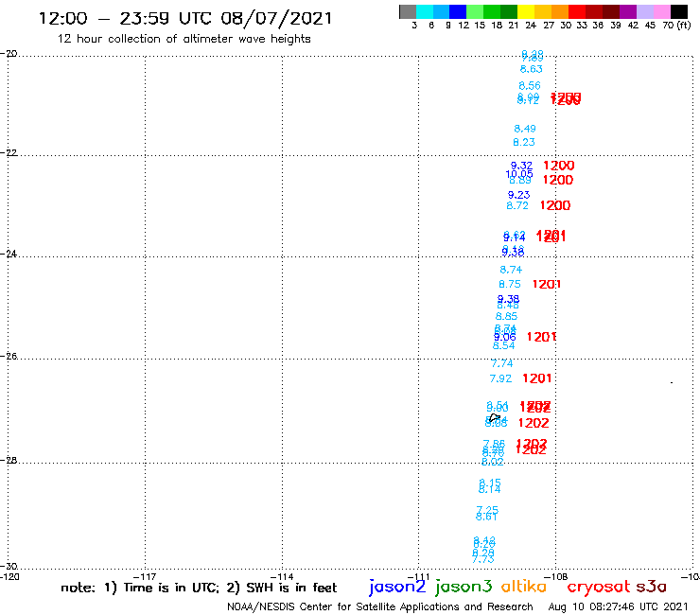Click the 8.56 wave height value

click(530, 86)
